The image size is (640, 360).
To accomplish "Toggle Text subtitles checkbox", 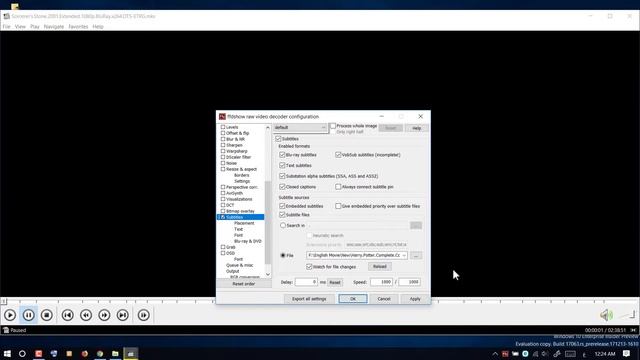I will click(282, 165).
